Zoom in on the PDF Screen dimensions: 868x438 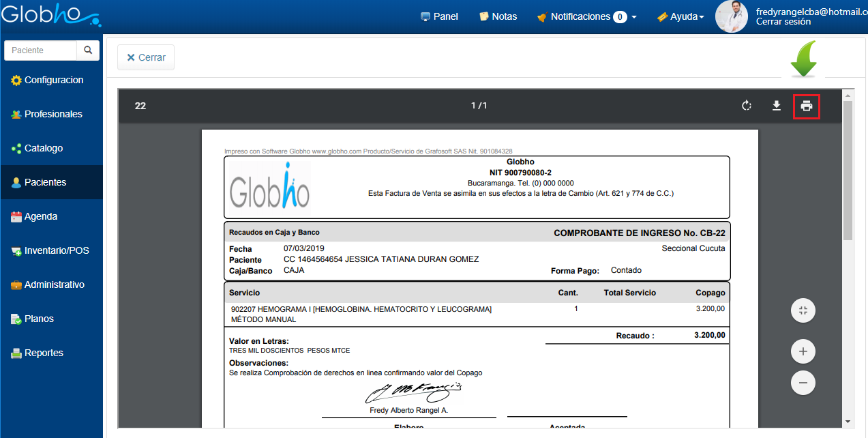pyautogui.click(x=803, y=351)
